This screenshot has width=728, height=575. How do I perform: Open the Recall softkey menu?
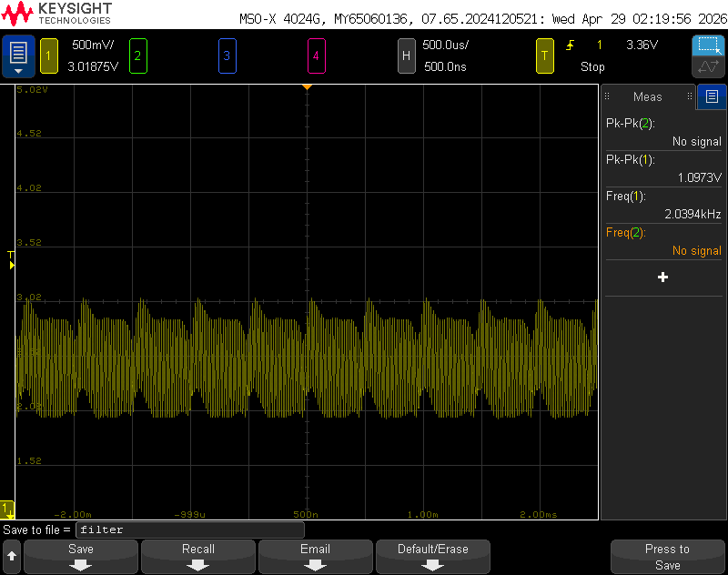click(198, 557)
